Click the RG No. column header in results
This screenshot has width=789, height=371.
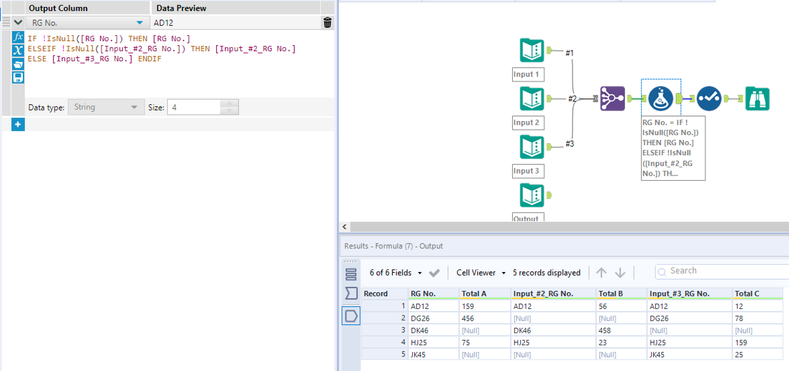tap(433, 293)
